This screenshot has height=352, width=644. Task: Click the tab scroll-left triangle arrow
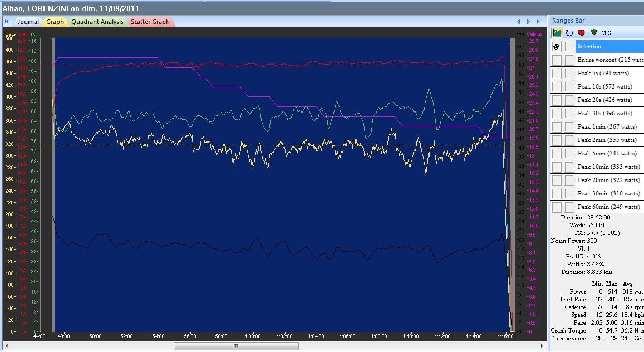(519, 21)
